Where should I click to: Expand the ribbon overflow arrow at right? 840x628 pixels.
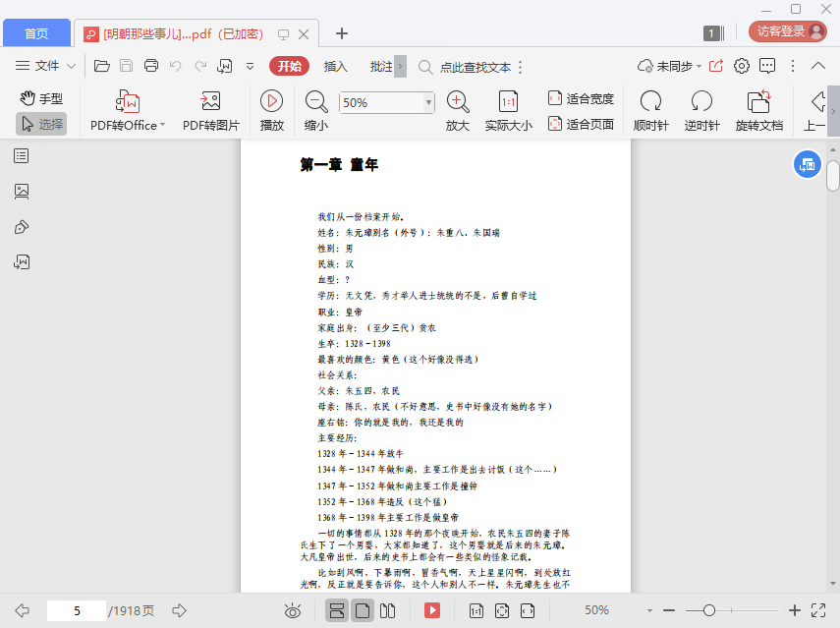(833, 111)
